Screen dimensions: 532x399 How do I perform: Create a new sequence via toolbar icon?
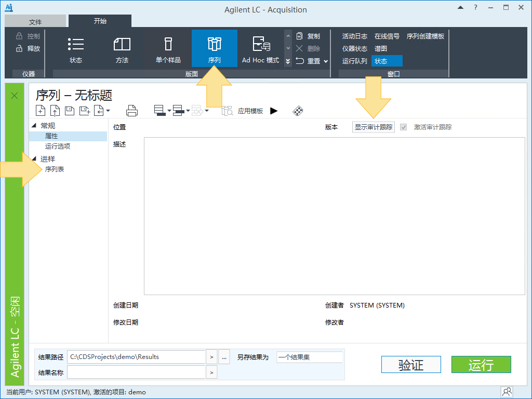[41, 111]
